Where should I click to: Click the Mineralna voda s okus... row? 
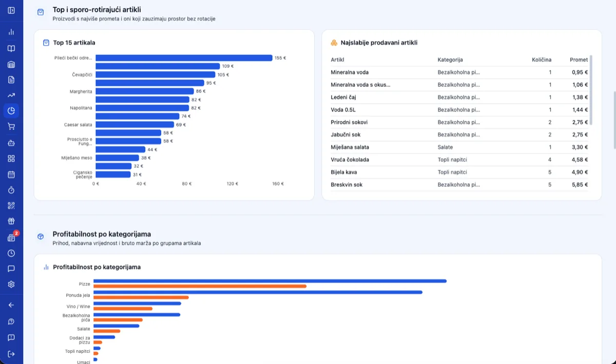click(x=459, y=85)
